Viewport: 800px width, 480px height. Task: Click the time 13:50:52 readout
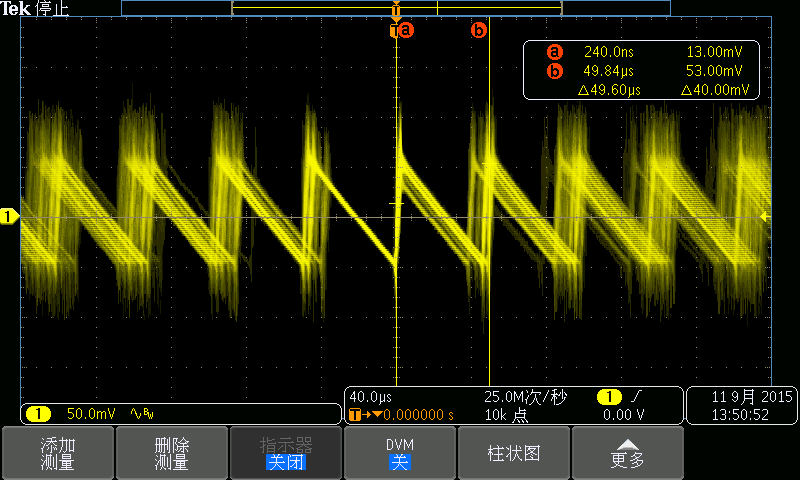click(740, 415)
